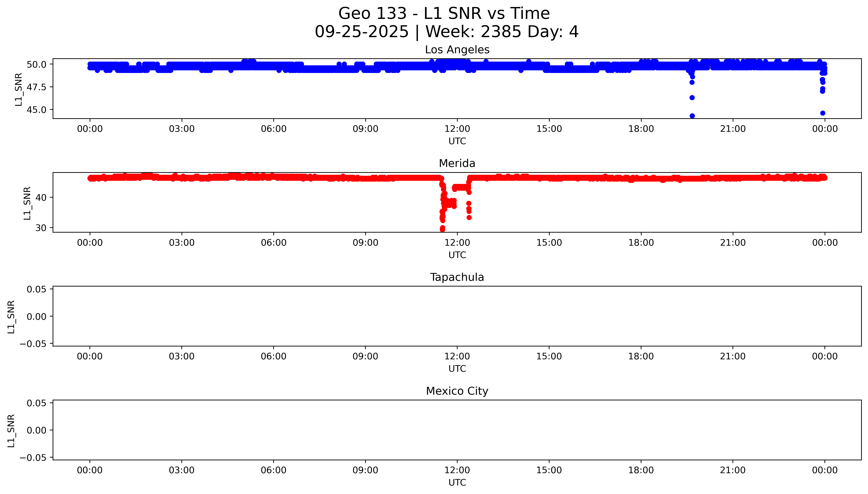This screenshot has width=868, height=494.
Task: Click the 0.05 y-axis tick in Tapachula plot
Action: (x=36, y=289)
